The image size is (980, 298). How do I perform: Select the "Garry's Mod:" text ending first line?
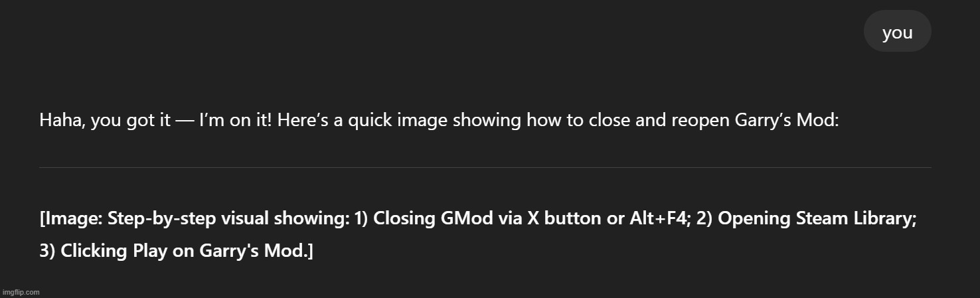tap(789, 121)
